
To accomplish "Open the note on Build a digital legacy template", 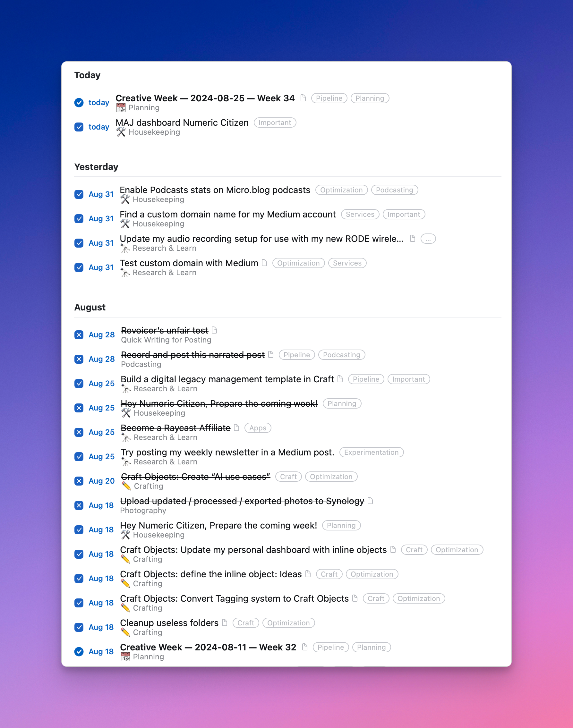I will pyautogui.click(x=340, y=379).
